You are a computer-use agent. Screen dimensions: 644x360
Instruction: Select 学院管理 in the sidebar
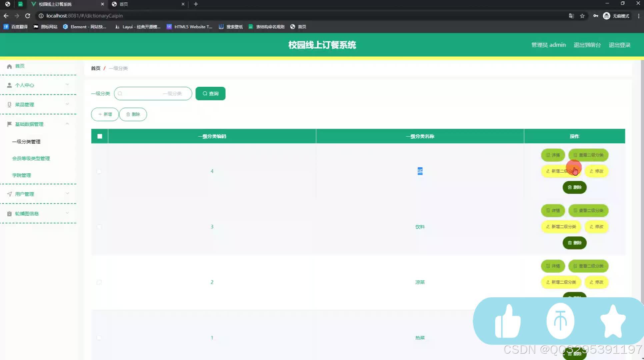[x=22, y=175]
